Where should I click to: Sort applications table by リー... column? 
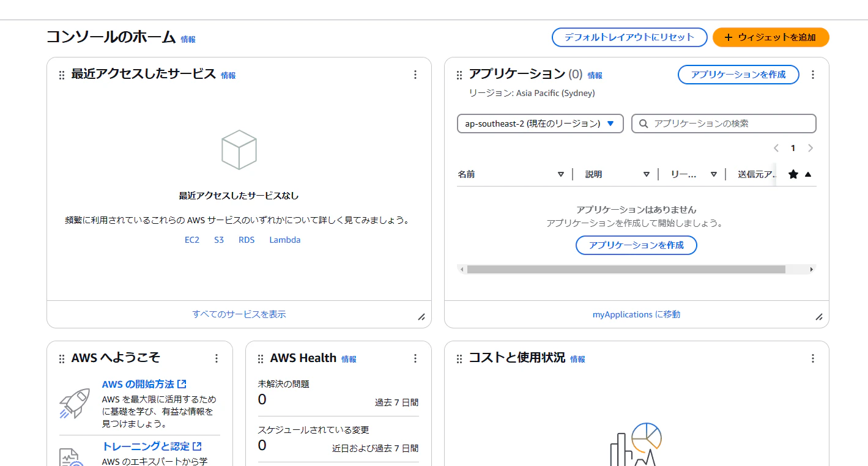pos(714,174)
